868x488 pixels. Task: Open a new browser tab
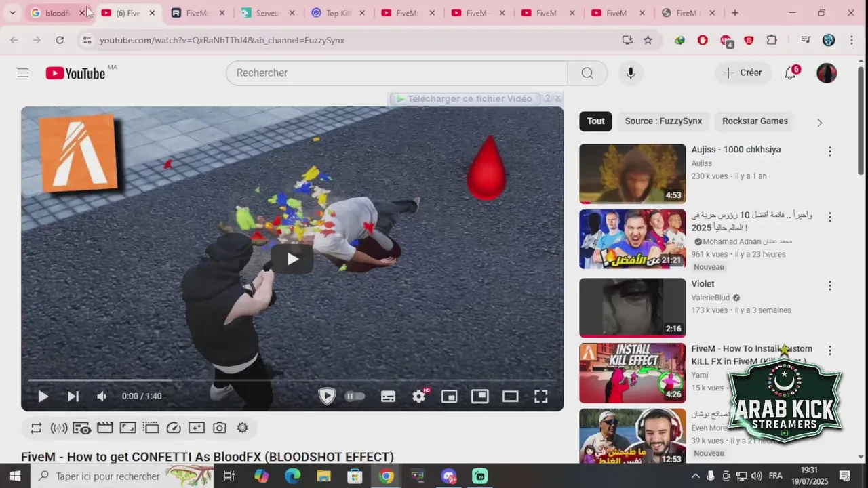pos(735,13)
